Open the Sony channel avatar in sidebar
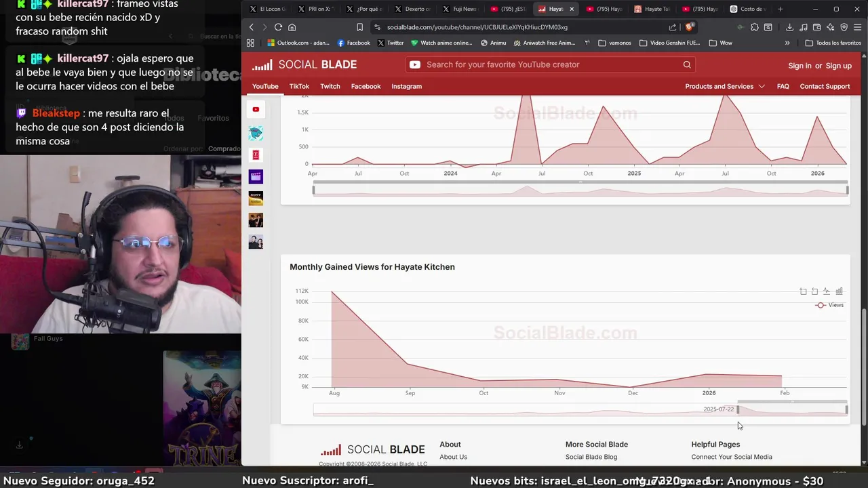Viewport: 868px width, 488px height. pos(256,198)
